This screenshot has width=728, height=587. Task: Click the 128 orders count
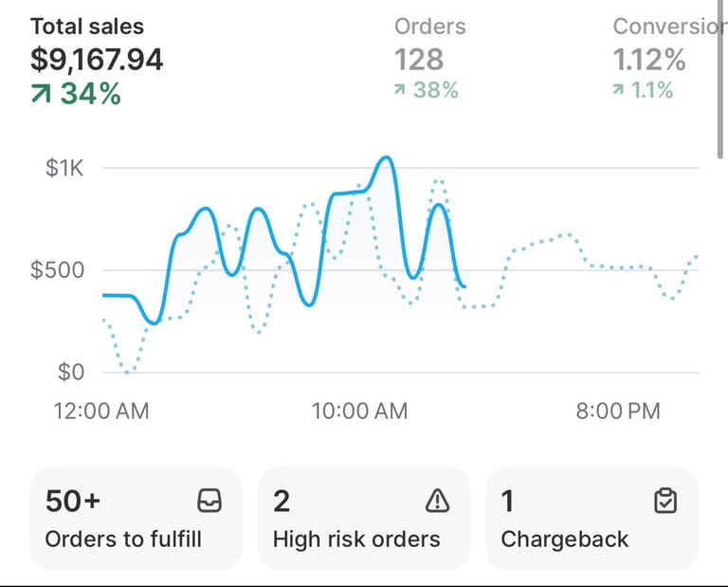pyautogui.click(x=419, y=60)
